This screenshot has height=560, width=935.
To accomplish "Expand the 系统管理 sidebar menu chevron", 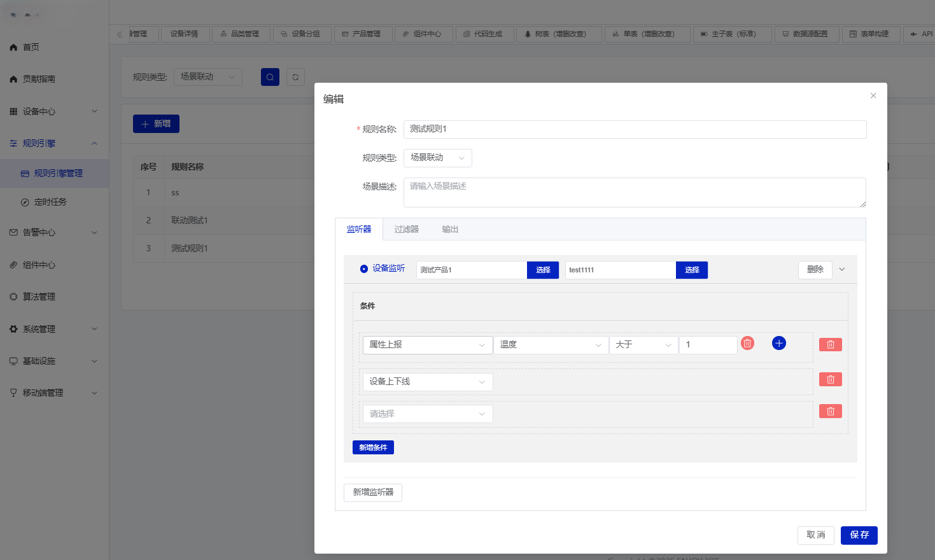I will point(95,329).
